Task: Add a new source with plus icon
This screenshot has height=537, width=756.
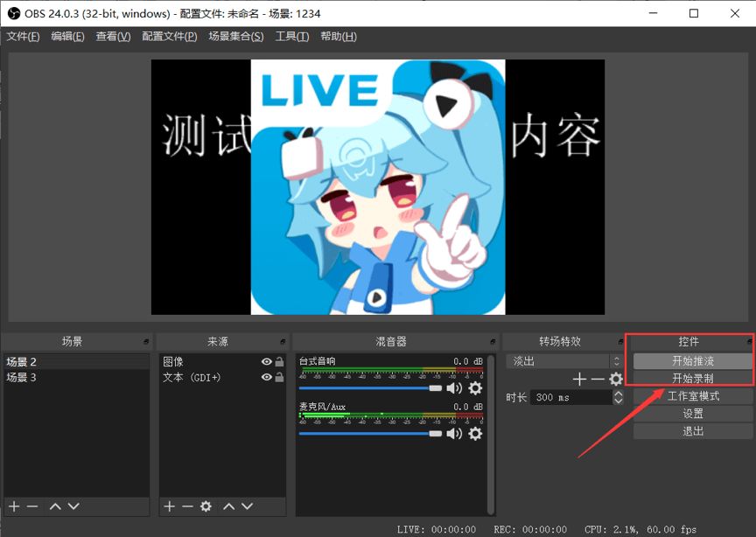Action: coord(169,506)
